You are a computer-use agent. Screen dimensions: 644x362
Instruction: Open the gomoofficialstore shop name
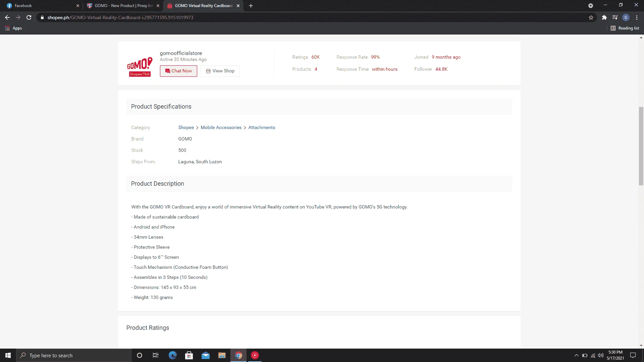tap(181, 53)
